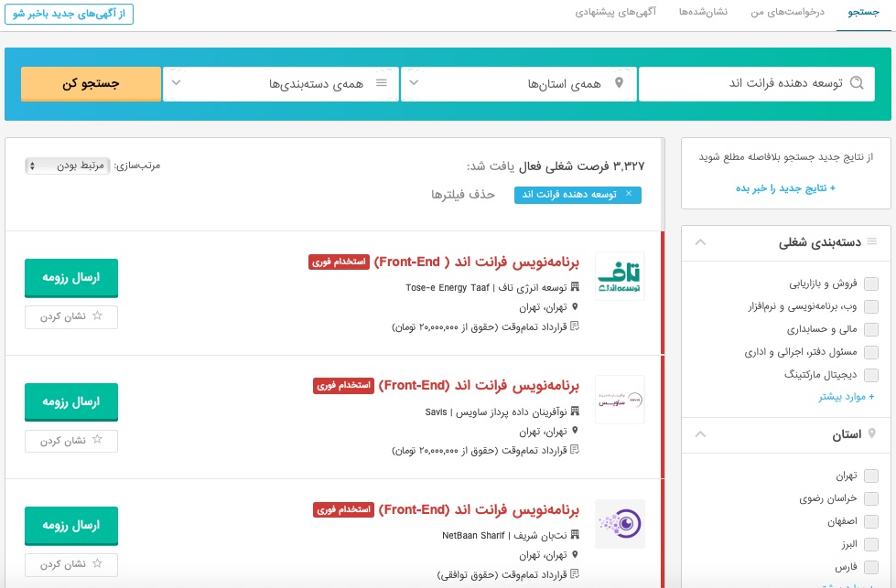
Task: Send resume to NetBaan Sharif job
Action: pyautogui.click(x=71, y=526)
